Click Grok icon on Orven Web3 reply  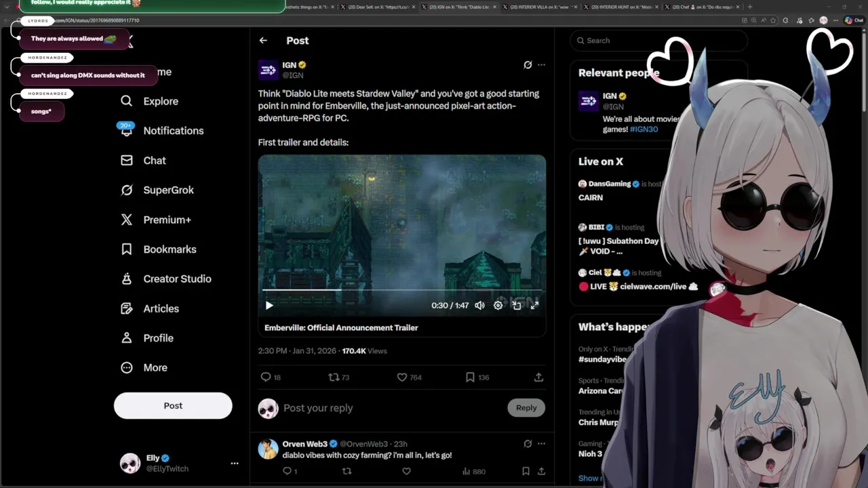(528, 444)
